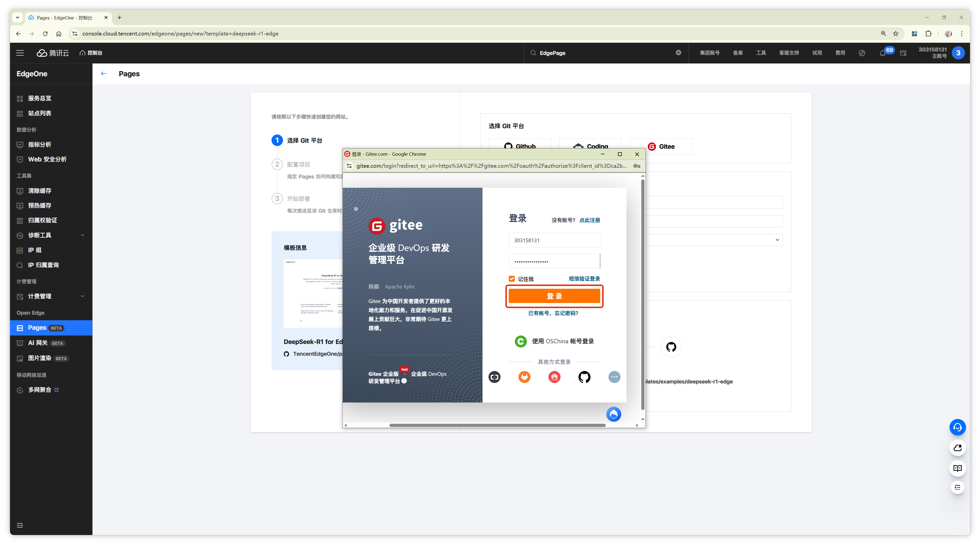Click the documentation book floating icon

coord(957,468)
